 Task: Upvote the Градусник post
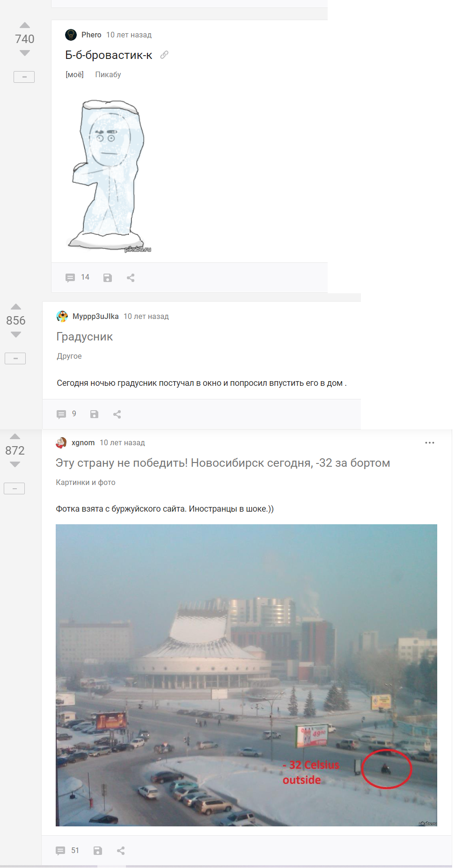click(x=16, y=307)
